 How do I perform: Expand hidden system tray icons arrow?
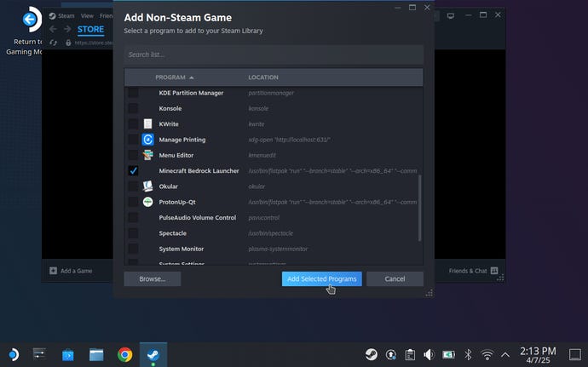coord(505,354)
